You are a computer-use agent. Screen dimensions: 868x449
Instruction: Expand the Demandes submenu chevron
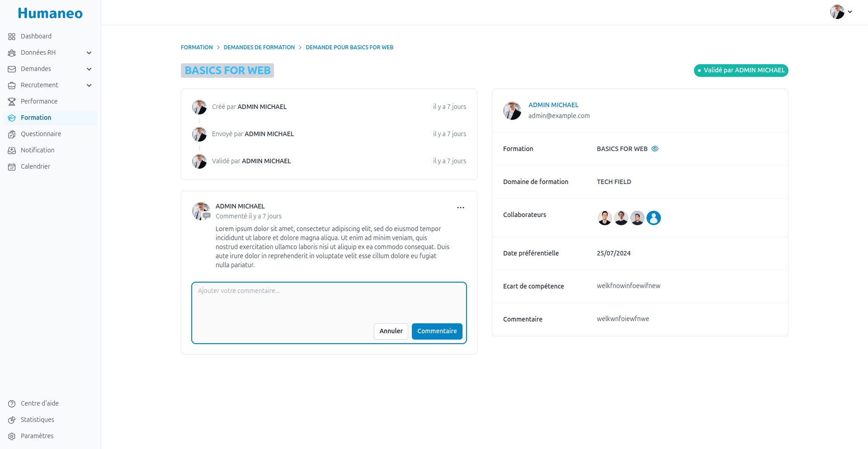tap(89, 69)
